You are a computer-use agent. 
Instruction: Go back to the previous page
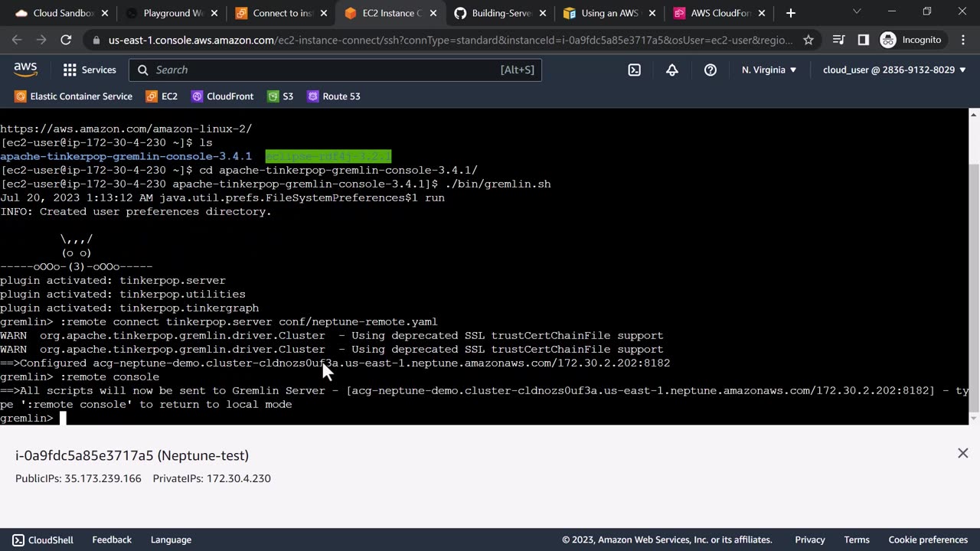coord(17,40)
